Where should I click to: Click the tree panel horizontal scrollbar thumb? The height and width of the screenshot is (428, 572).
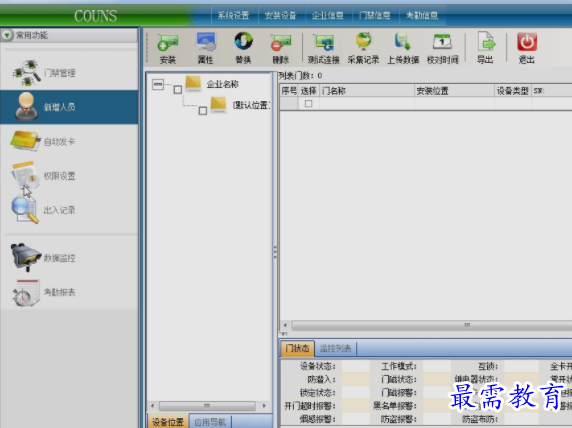click(x=207, y=406)
